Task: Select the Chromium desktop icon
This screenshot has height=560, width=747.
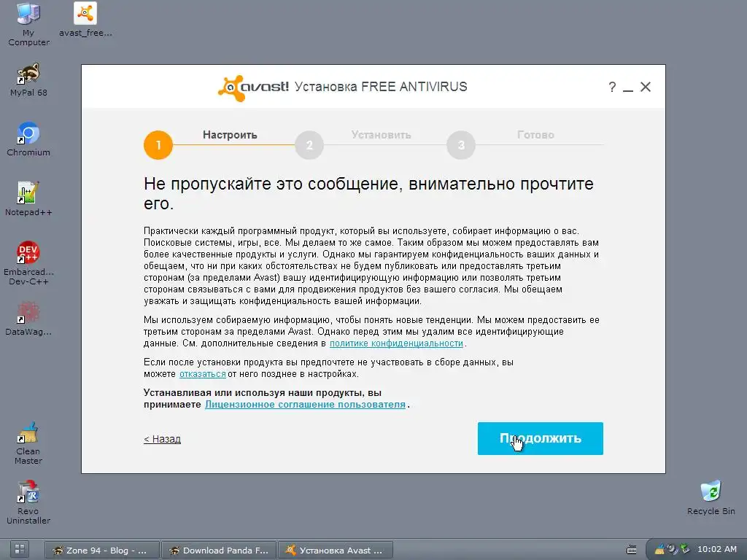Action: [x=28, y=139]
